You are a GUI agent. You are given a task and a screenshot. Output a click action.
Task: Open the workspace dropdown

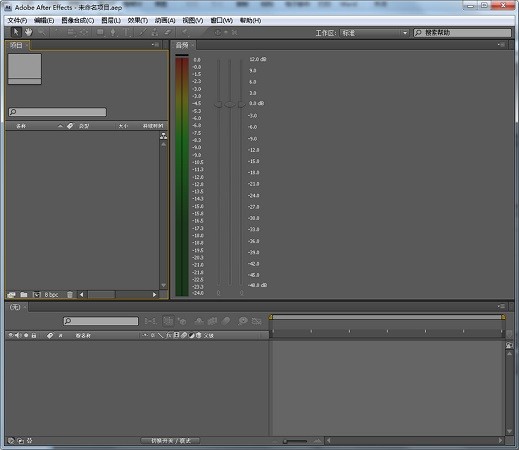click(x=374, y=33)
